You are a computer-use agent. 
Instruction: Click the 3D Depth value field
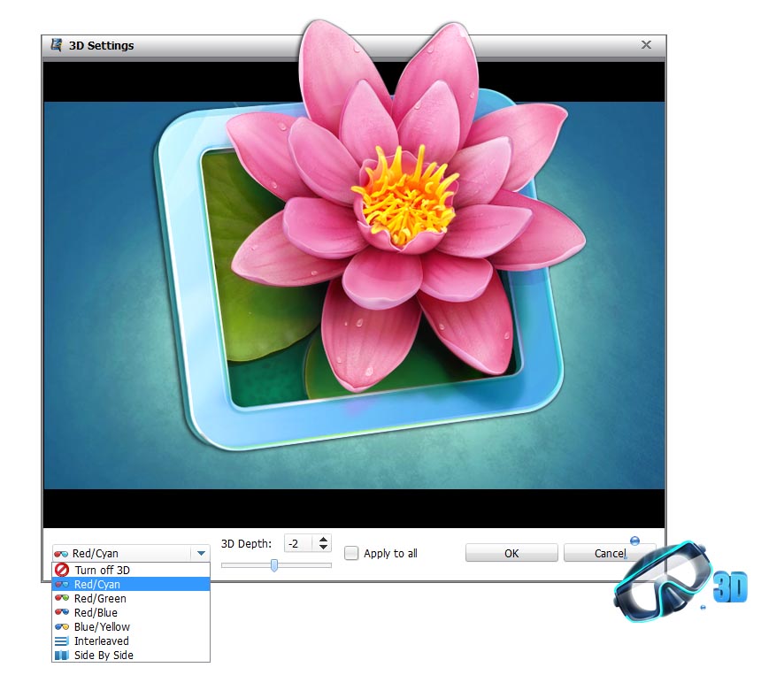click(299, 543)
